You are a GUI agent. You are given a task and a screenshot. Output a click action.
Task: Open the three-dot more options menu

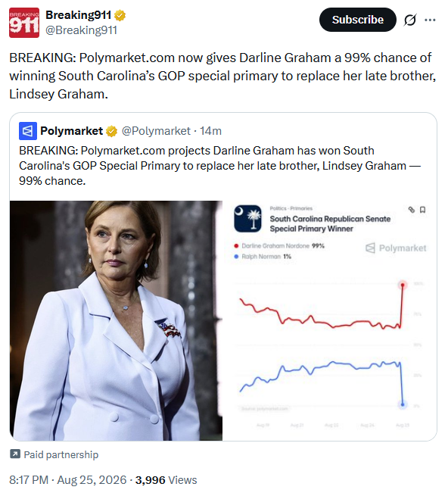(x=430, y=20)
